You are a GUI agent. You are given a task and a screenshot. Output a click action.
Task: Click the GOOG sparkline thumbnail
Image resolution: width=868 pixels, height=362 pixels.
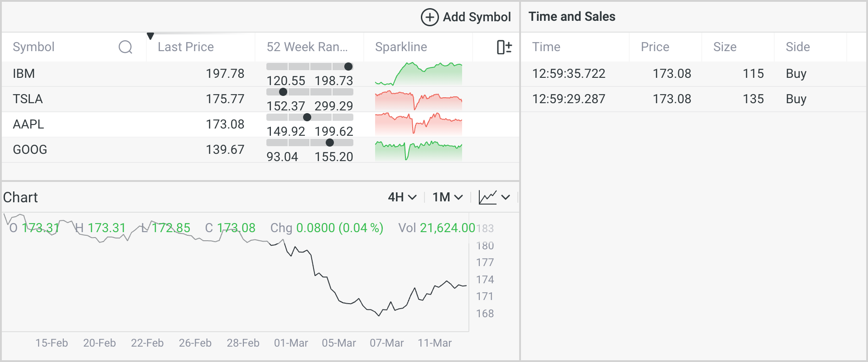pos(419,150)
